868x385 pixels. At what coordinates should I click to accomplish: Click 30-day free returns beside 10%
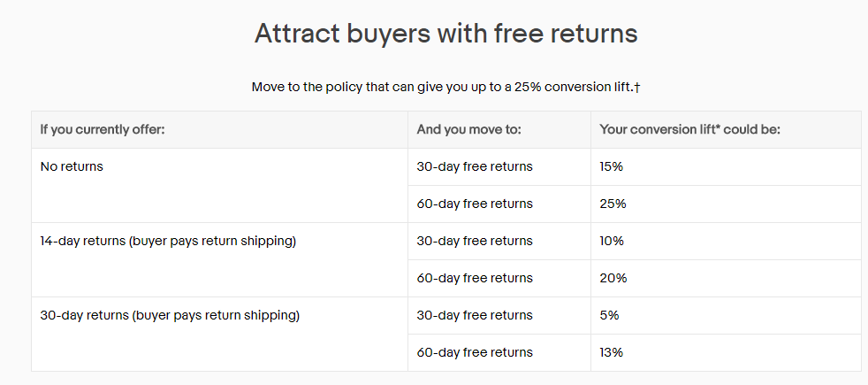click(475, 241)
